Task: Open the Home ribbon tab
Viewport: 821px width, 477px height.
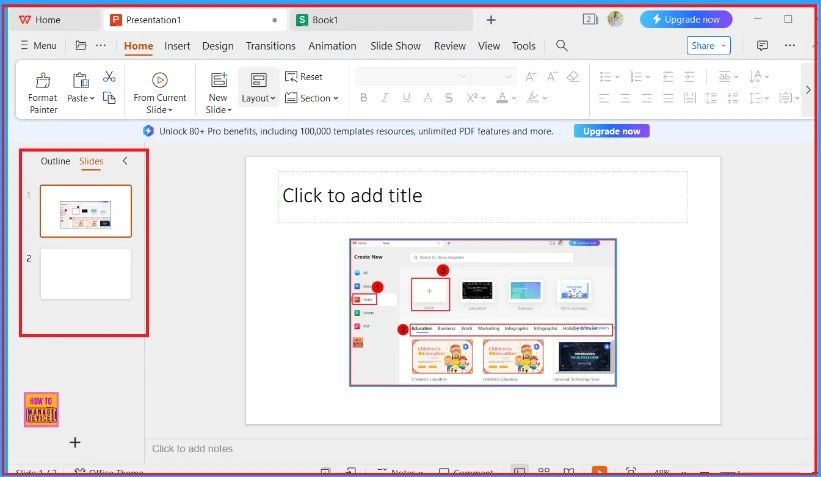Action: 138,46
